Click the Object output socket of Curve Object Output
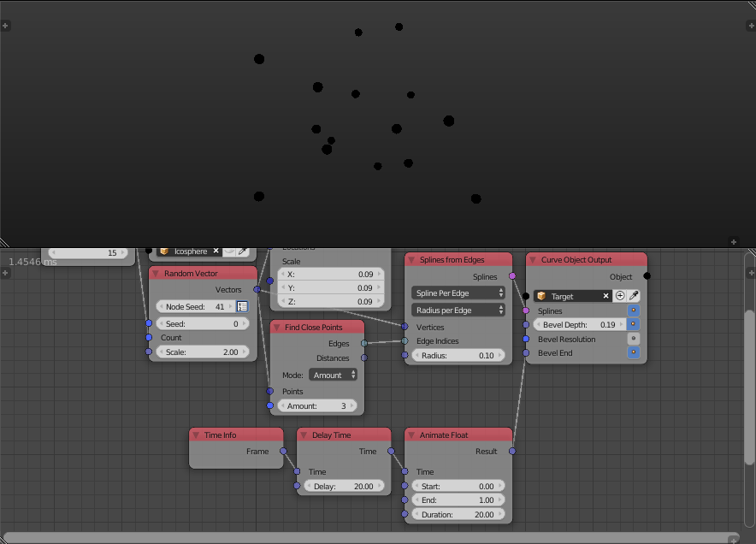This screenshot has height=544, width=756. pyautogui.click(x=647, y=276)
